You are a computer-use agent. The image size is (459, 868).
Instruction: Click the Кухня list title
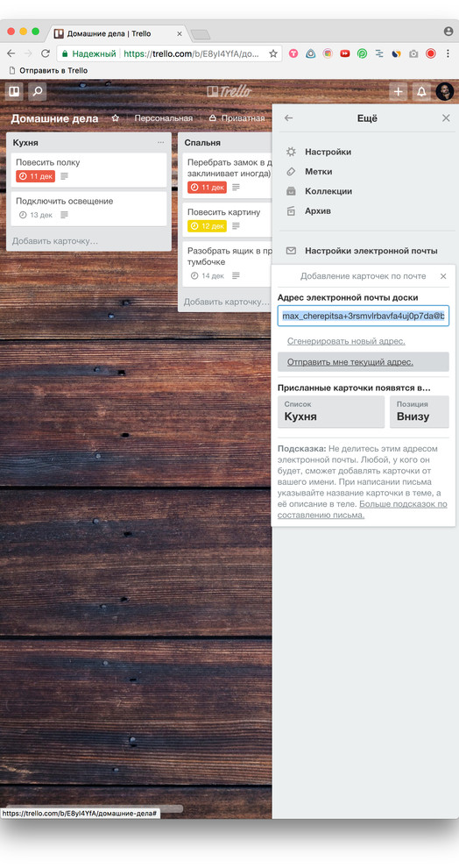(x=25, y=142)
